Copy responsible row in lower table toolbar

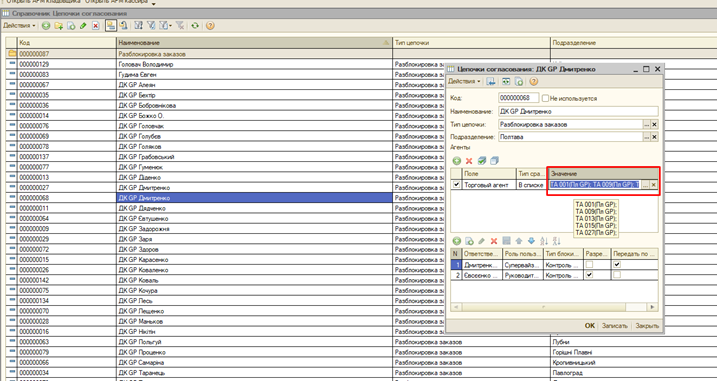tap(469, 241)
